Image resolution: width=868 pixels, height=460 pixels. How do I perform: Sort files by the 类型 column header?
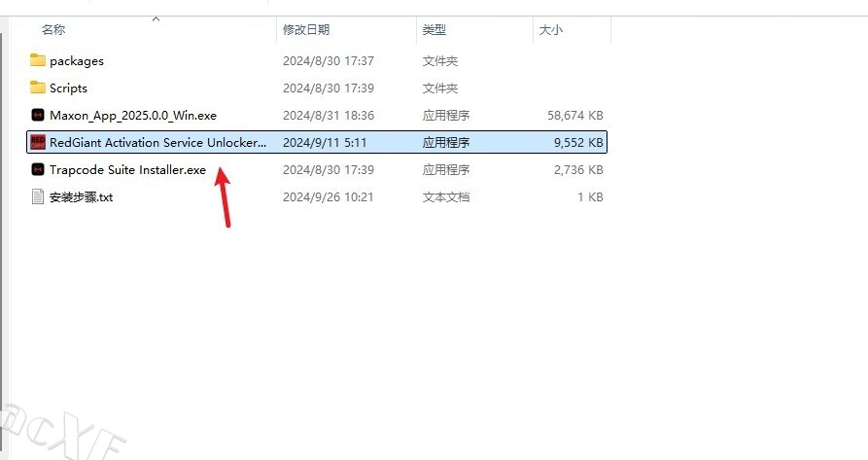(x=434, y=30)
